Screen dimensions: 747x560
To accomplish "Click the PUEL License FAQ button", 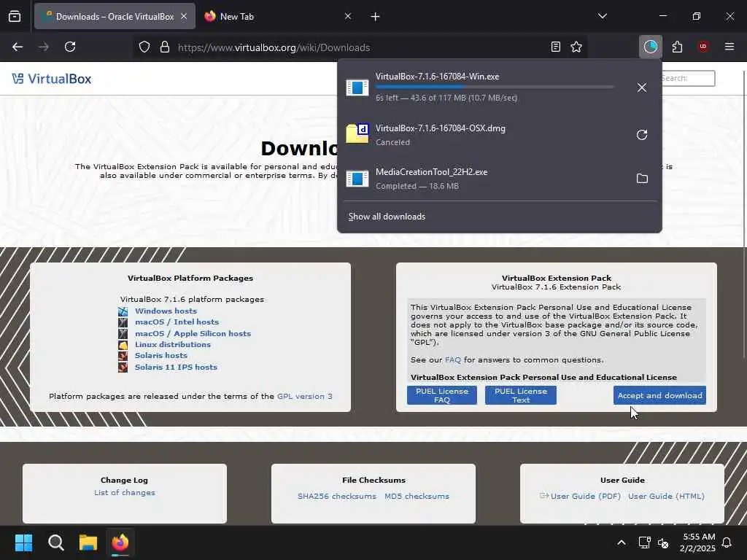I will (x=441, y=395).
